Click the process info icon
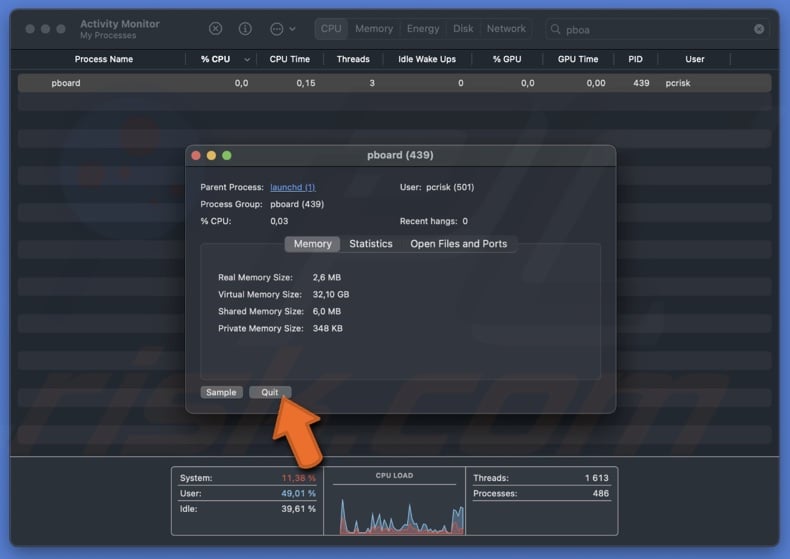 coord(245,29)
